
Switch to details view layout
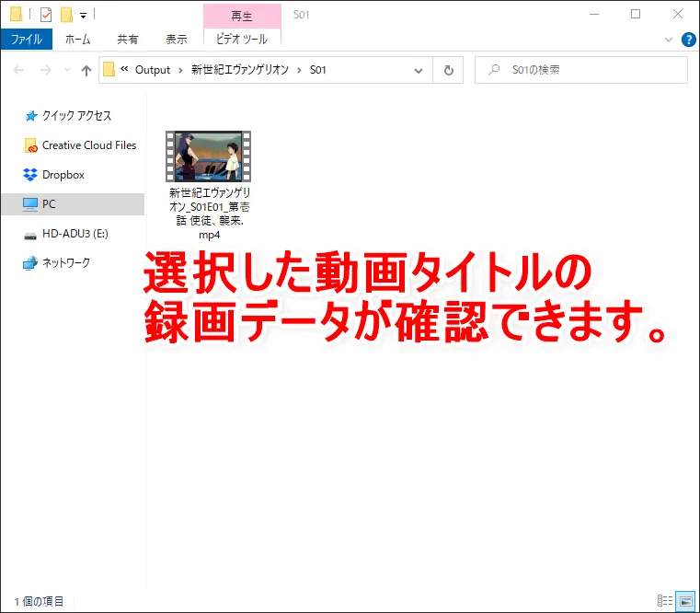(665, 600)
